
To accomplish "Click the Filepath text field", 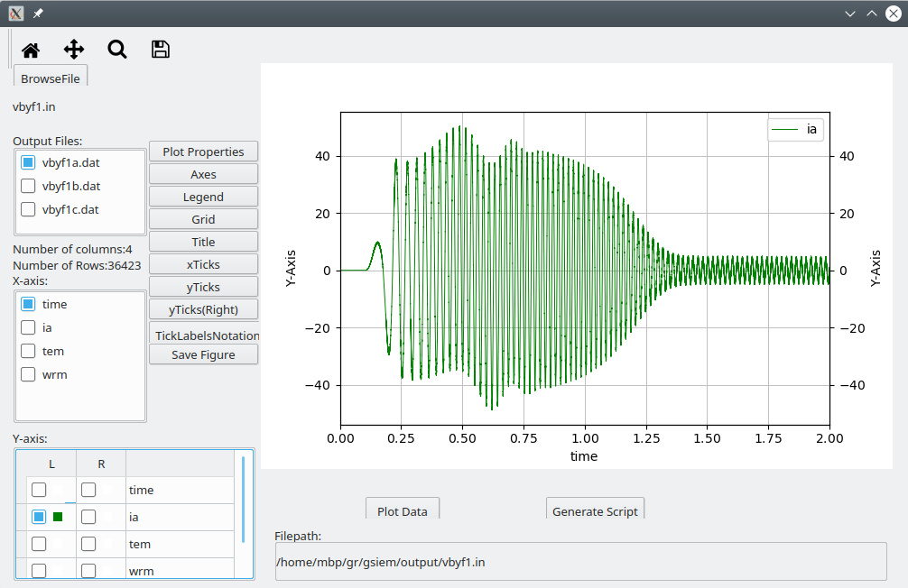I will pos(580,562).
